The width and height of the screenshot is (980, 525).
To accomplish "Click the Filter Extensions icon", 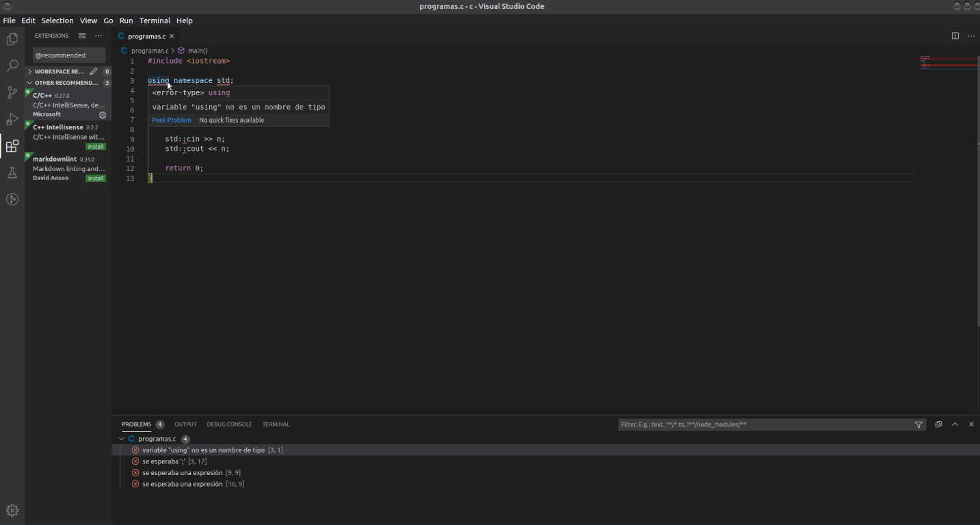I will 81,36.
